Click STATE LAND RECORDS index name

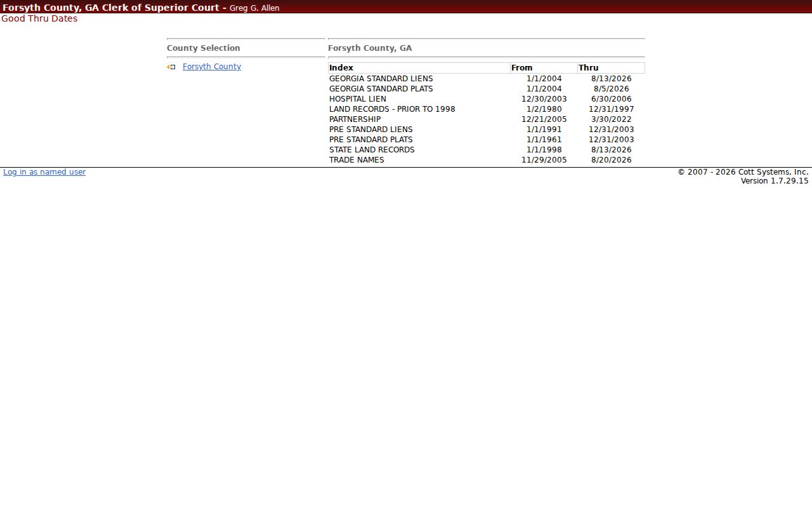pyautogui.click(x=372, y=150)
